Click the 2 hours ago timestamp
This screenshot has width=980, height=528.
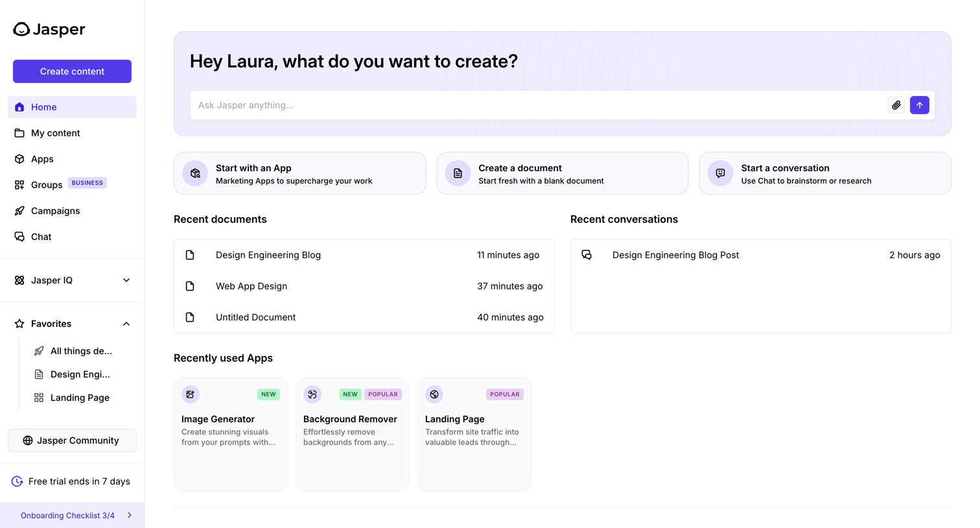point(915,255)
